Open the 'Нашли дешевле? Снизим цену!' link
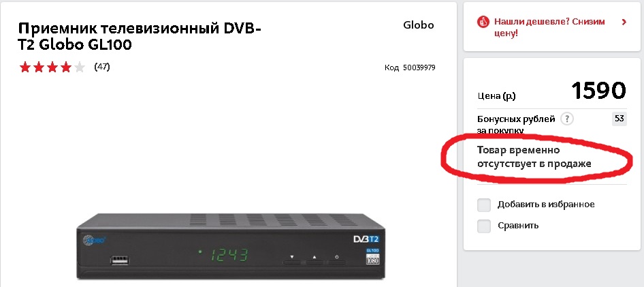This screenshot has height=287, width=644. click(x=549, y=27)
